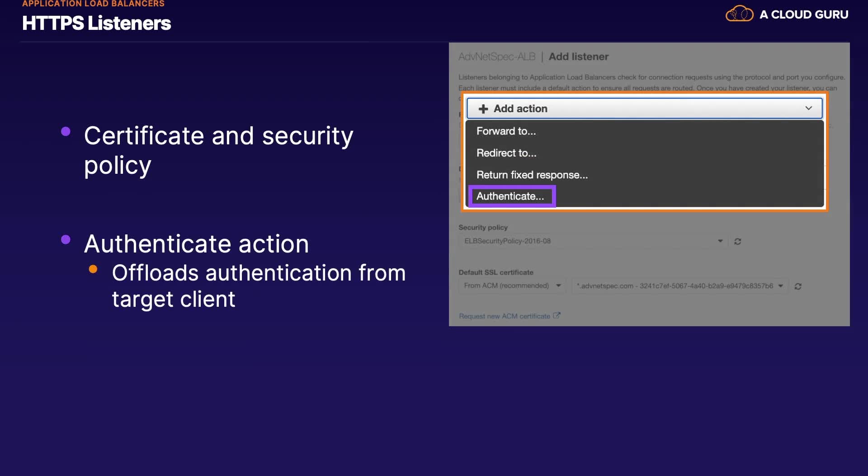This screenshot has height=476, width=868.
Task: Open Request new ACM certificate link
Action: 505,316
